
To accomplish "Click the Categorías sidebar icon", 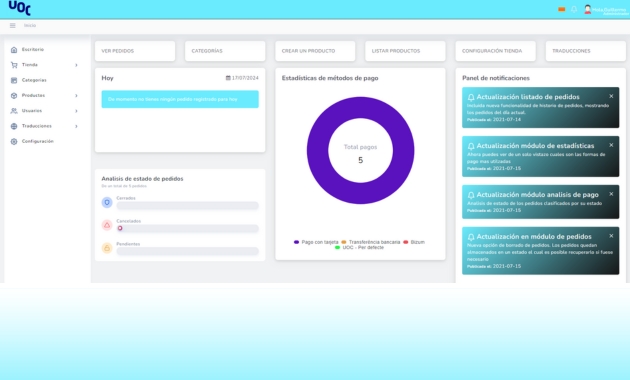I will point(14,80).
